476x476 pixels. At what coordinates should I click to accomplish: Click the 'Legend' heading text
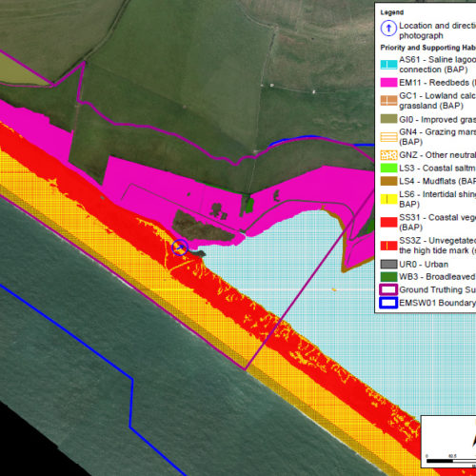pyautogui.click(x=392, y=12)
